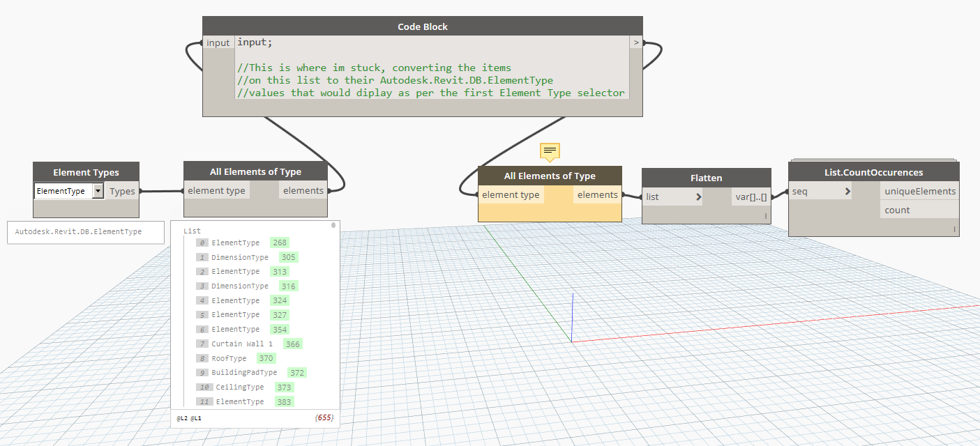The height and width of the screenshot is (446, 980).
Task: Click the BuildingPadType list item
Action: 244,373
